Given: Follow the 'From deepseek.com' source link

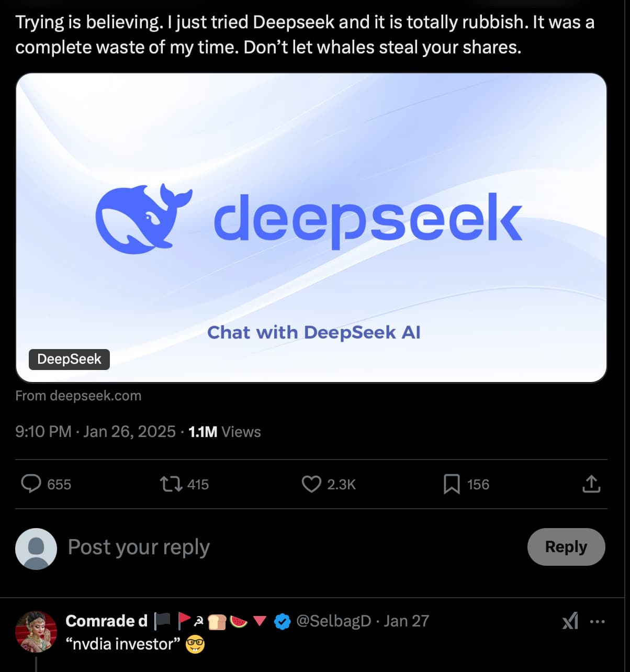Looking at the screenshot, I should coord(78,396).
